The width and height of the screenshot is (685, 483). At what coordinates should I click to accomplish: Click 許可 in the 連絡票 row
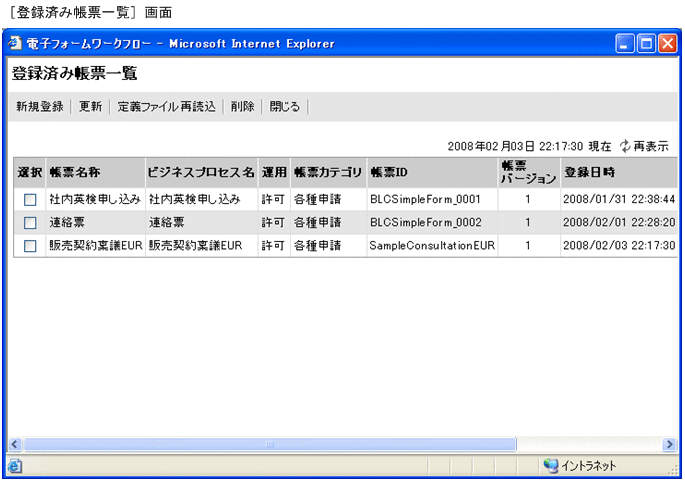[273, 223]
